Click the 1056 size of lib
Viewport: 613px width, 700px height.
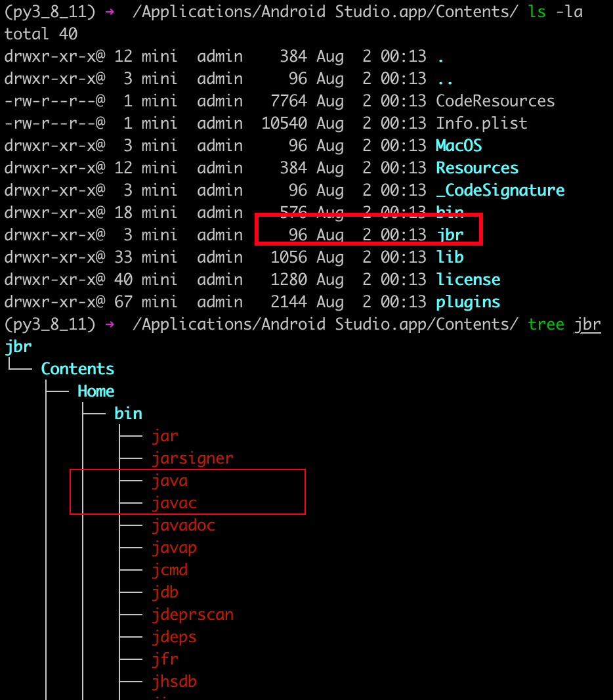pos(289,257)
